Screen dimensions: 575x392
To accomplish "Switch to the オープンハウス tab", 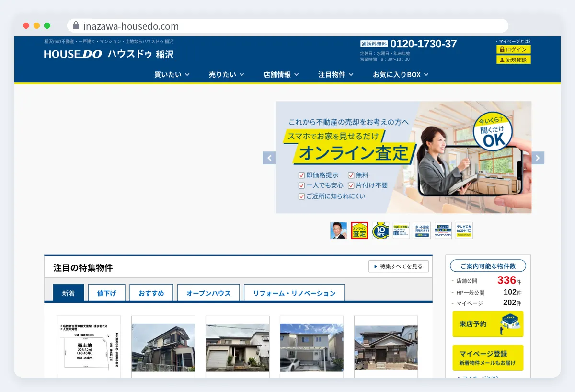I will coord(208,293).
